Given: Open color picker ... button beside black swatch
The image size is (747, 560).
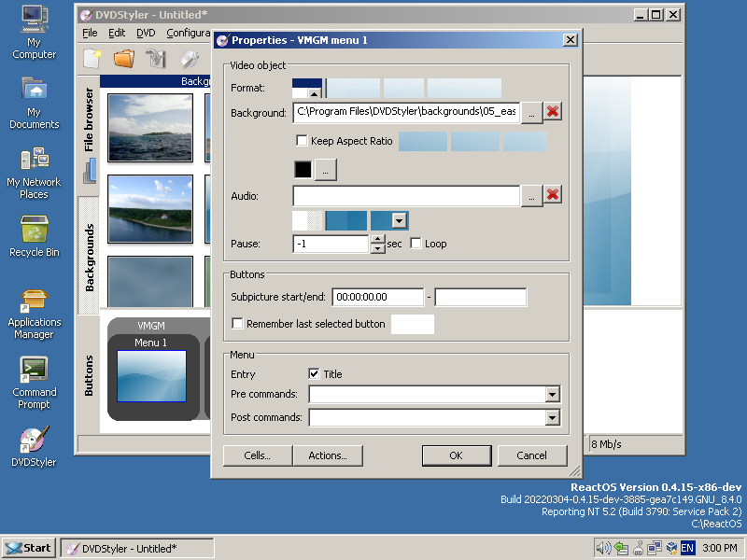Looking at the screenshot, I should (325, 170).
